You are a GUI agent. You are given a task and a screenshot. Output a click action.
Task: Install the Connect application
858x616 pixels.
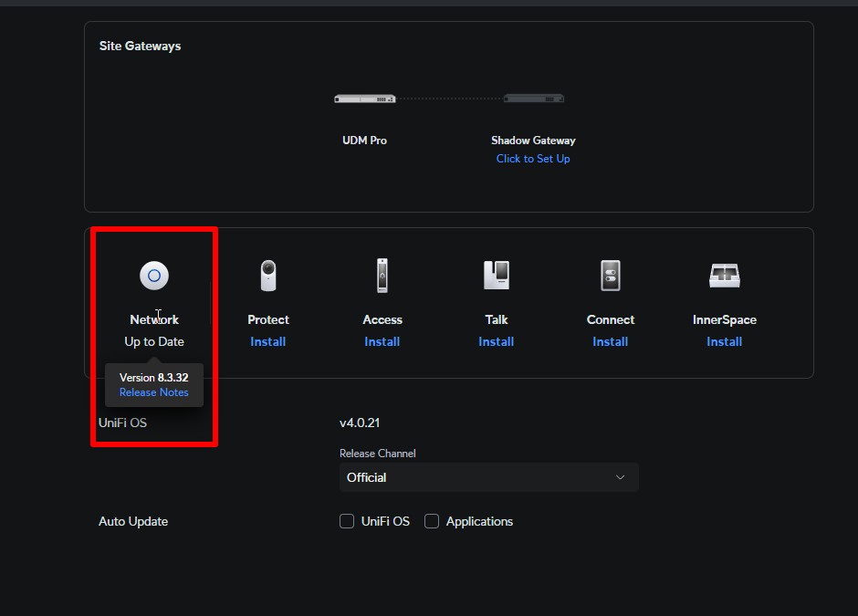click(x=610, y=342)
